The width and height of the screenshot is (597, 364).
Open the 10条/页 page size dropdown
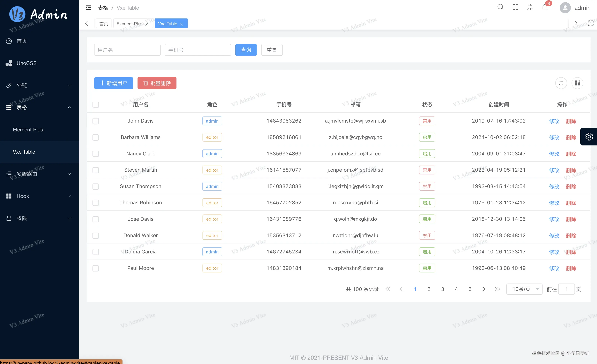tap(524, 289)
